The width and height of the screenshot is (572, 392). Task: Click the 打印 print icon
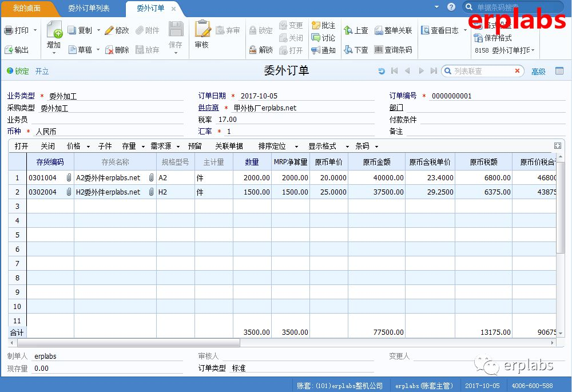[x=9, y=31]
